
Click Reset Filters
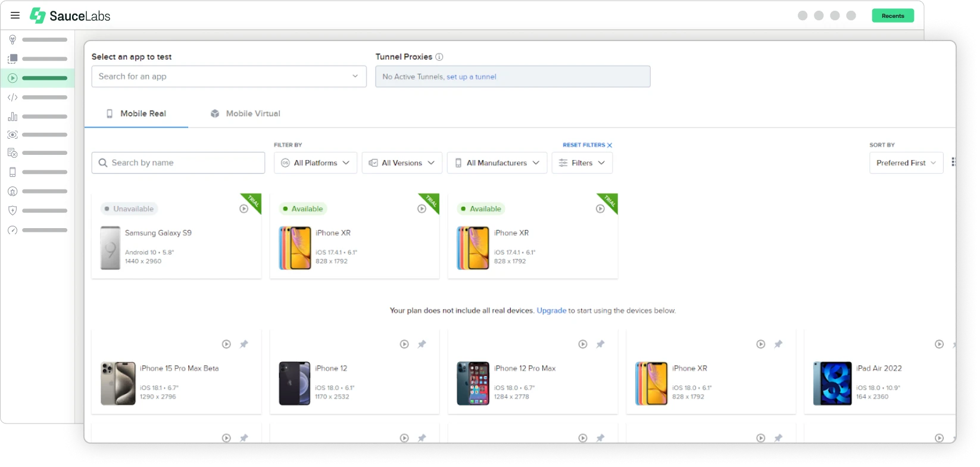[587, 145]
